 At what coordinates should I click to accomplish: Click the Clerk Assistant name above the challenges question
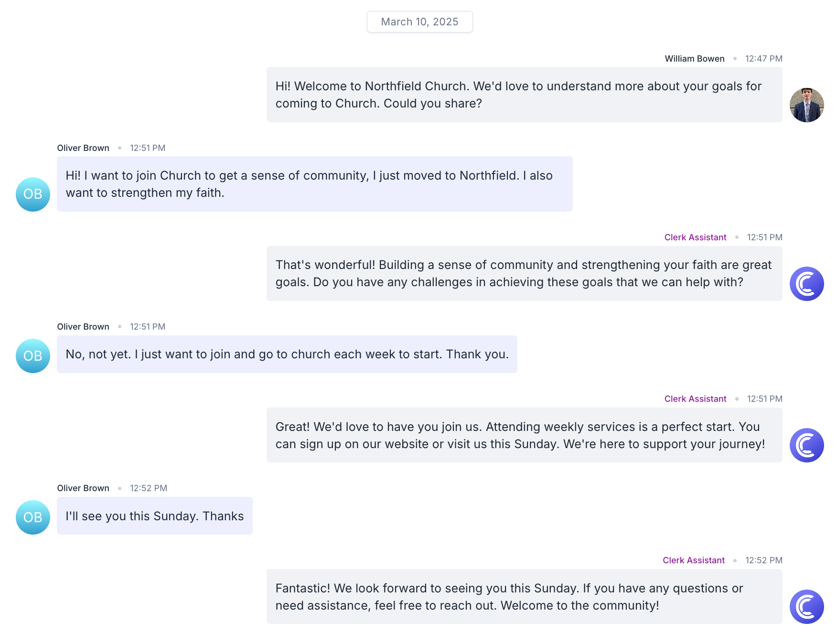click(695, 237)
